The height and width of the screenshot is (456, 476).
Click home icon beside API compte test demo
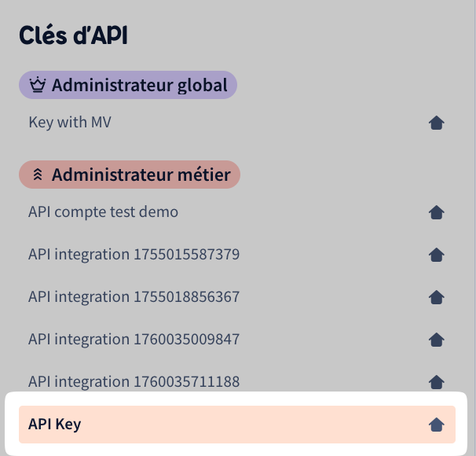437,212
